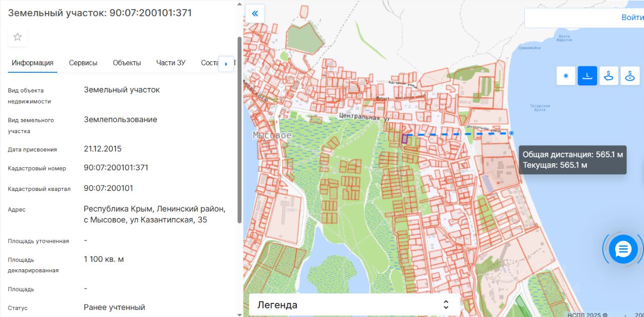Click the highlighted purple parcel on the map
The image size is (644, 317).
click(405, 139)
